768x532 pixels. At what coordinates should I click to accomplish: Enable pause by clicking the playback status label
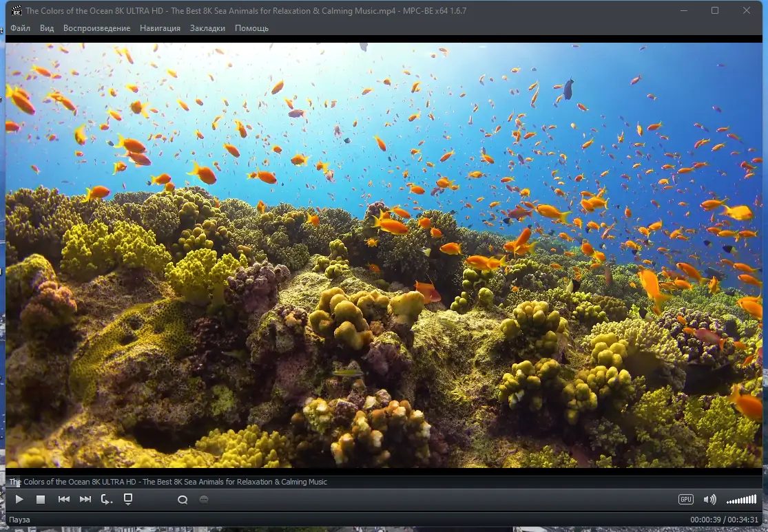point(19,521)
